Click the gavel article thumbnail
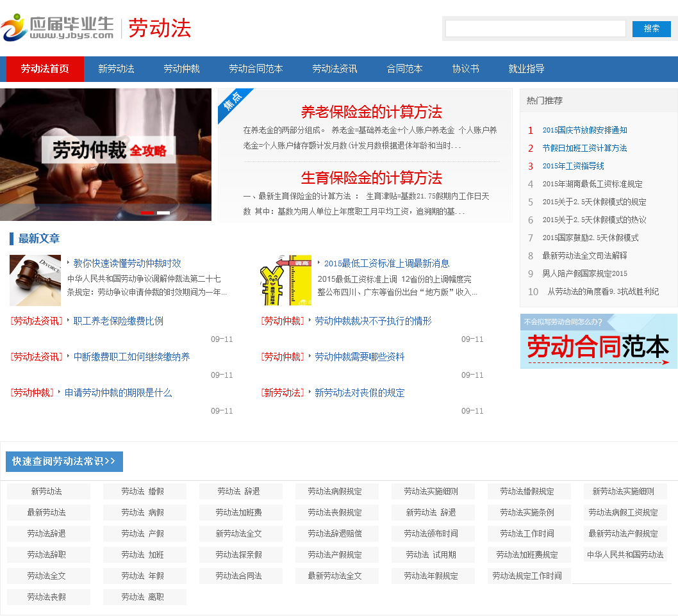The height and width of the screenshot is (616, 678). pyautogui.click(x=35, y=280)
